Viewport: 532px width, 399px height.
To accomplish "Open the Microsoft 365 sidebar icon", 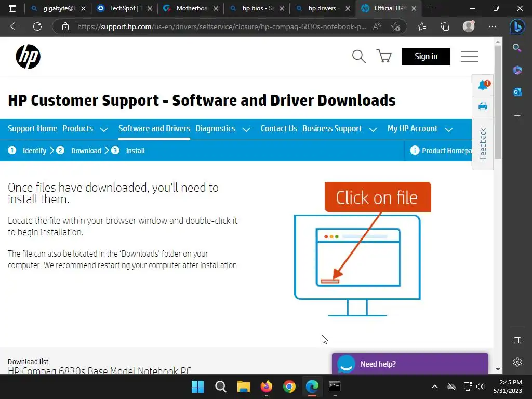I will point(517,70).
